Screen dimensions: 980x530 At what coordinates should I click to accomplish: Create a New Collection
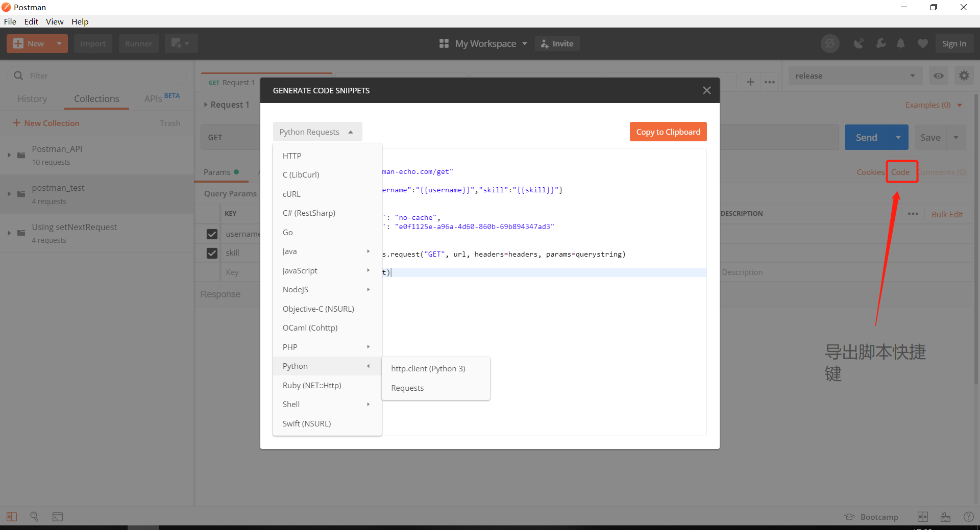tap(46, 123)
